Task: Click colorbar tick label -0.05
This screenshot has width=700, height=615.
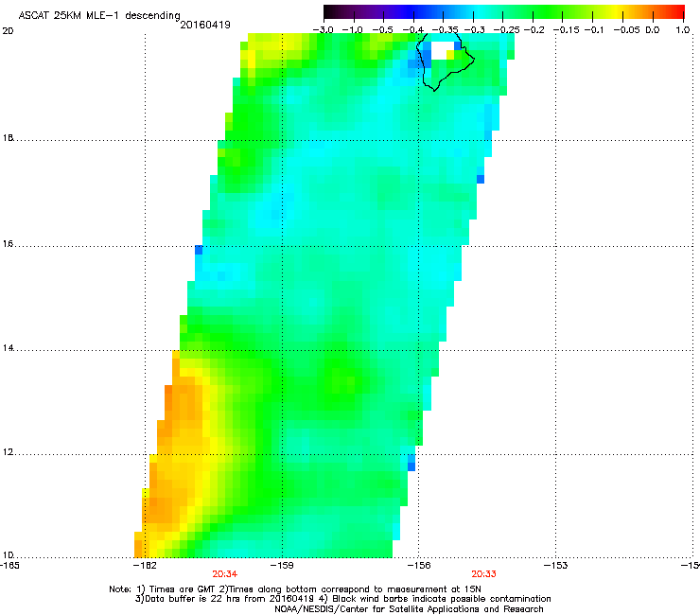Action: pyautogui.click(x=626, y=30)
